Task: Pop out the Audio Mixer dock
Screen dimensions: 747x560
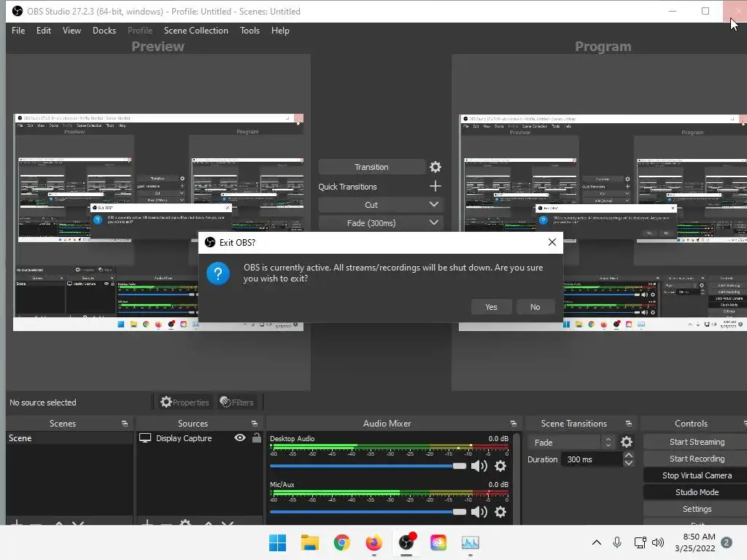Action: pos(513,424)
